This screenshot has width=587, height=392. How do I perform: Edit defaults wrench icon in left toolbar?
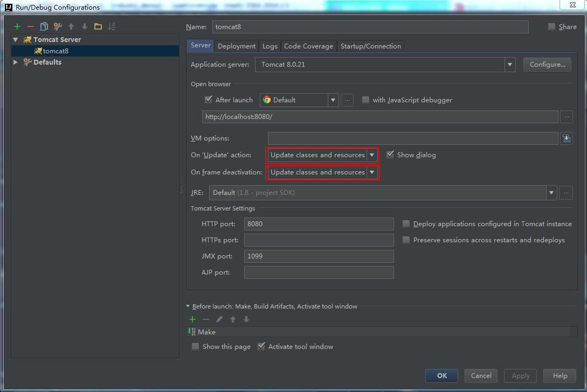[58, 26]
